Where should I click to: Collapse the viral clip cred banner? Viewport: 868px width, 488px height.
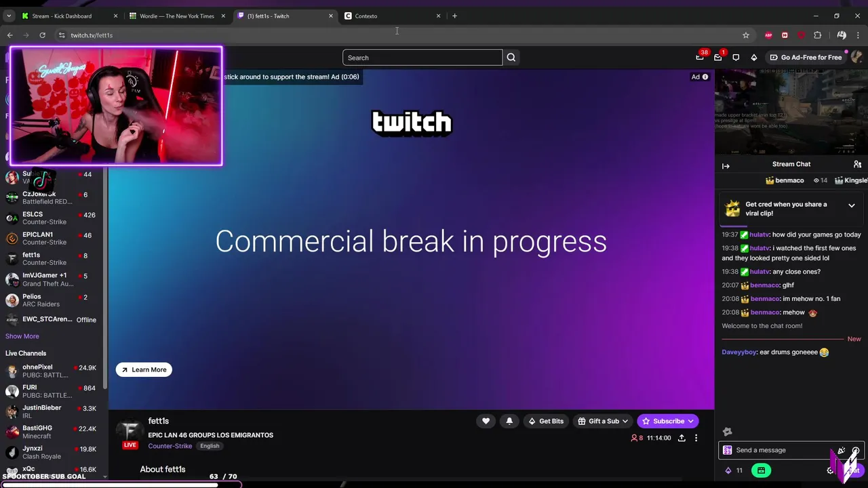tap(852, 205)
